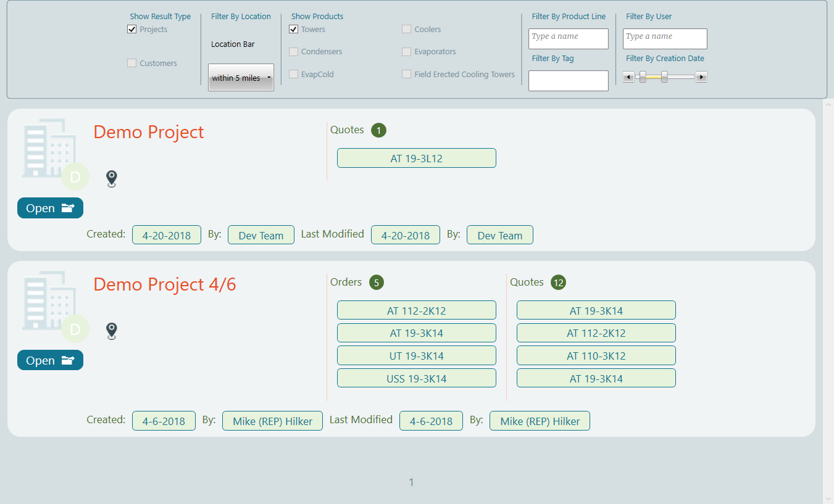Expand the within 5 miles dropdown

point(241,78)
